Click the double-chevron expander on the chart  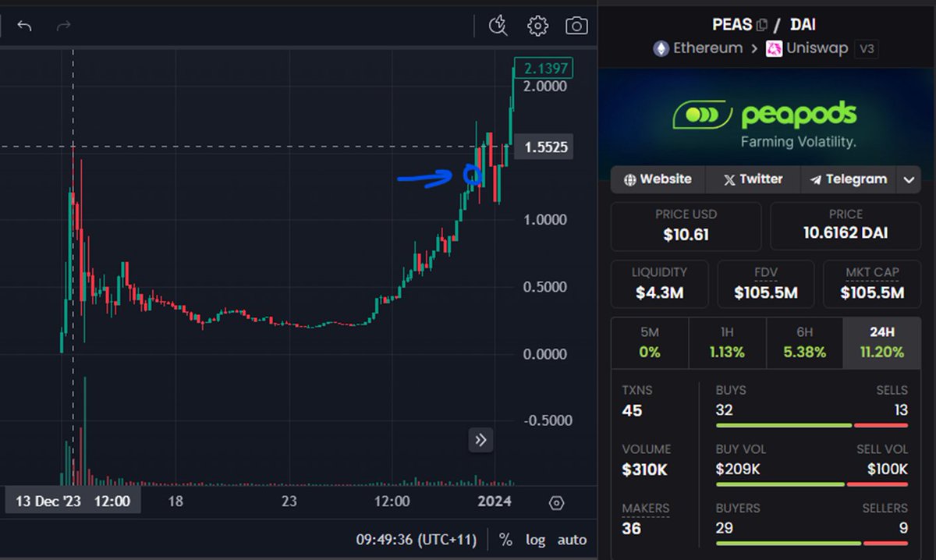(x=480, y=440)
